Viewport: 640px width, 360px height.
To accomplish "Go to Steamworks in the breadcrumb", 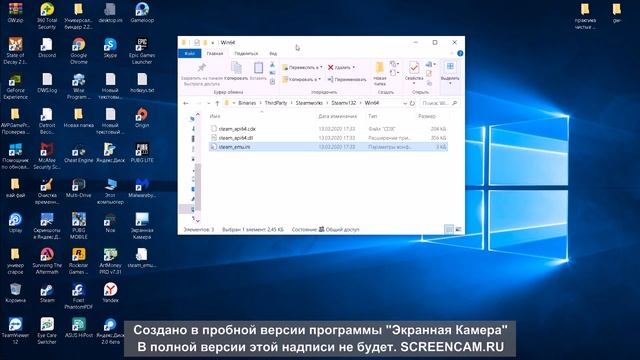I will 309,103.
